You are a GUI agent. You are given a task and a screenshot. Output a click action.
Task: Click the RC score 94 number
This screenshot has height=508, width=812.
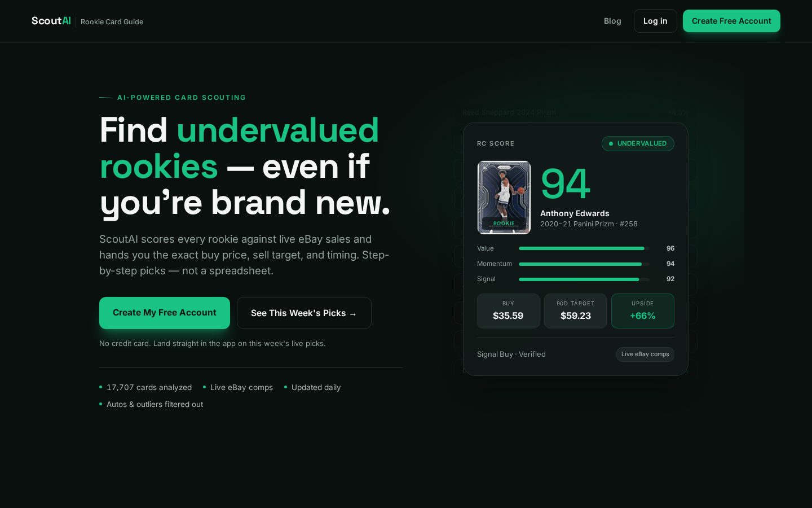coord(565,184)
